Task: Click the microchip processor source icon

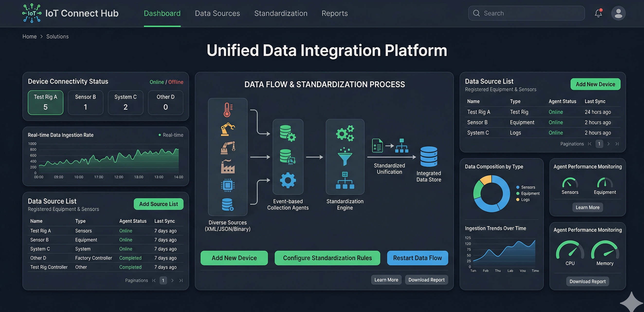Action: point(227,185)
